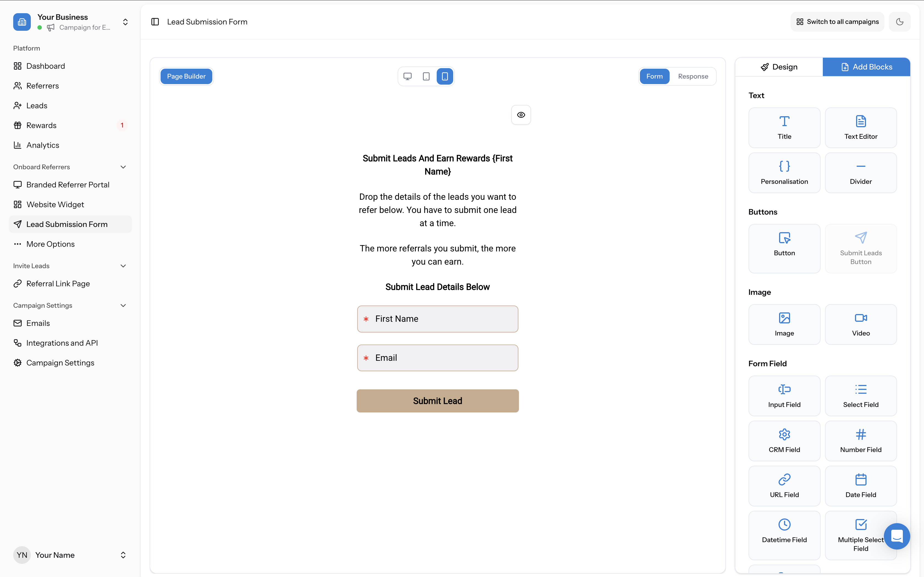The width and height of the screenshot is (924, 577).
Task: Add a Personalisation block
Action: 784,173
